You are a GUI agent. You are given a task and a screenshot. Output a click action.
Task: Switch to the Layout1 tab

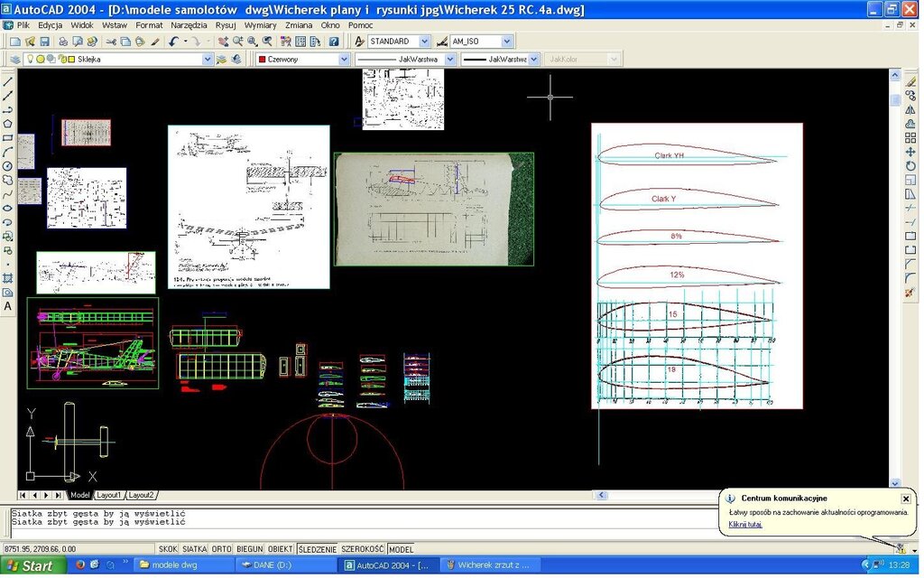pyautogui.click(x=109, y=495)
